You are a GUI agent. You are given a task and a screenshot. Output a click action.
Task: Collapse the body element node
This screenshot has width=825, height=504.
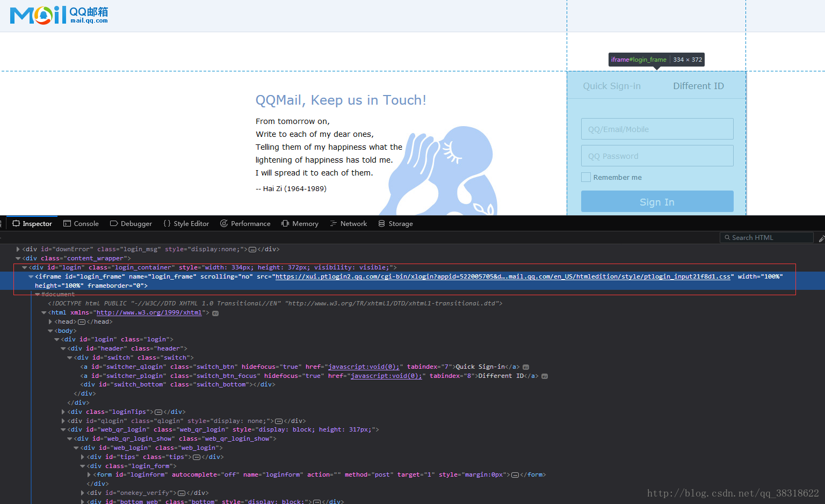50,331
